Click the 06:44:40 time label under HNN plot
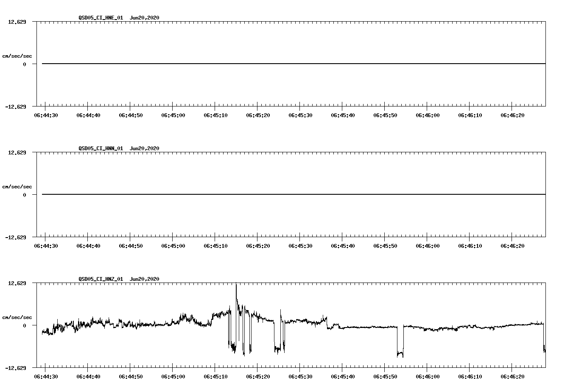 click(88, 246)
